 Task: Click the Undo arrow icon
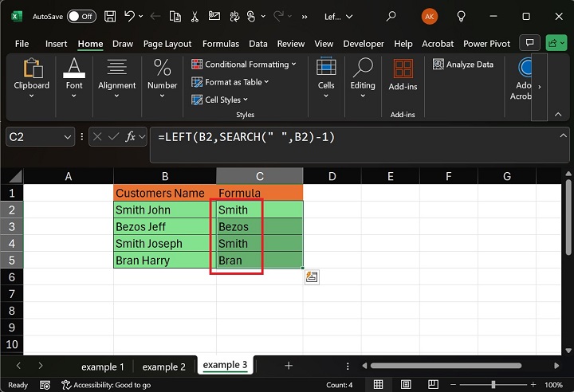130,16
